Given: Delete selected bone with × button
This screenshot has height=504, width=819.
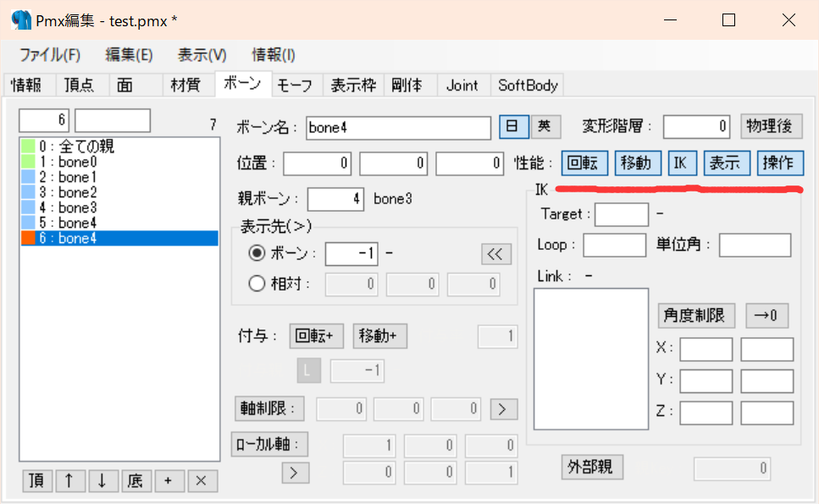Looking at the screenshot, I should click(201, 480).
